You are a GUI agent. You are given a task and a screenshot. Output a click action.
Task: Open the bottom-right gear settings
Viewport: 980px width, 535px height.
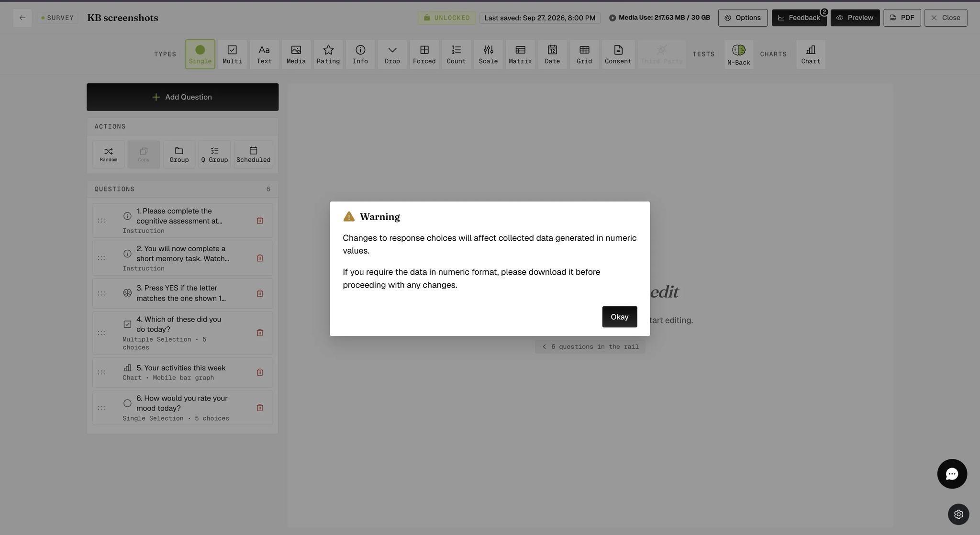(958, 514)
